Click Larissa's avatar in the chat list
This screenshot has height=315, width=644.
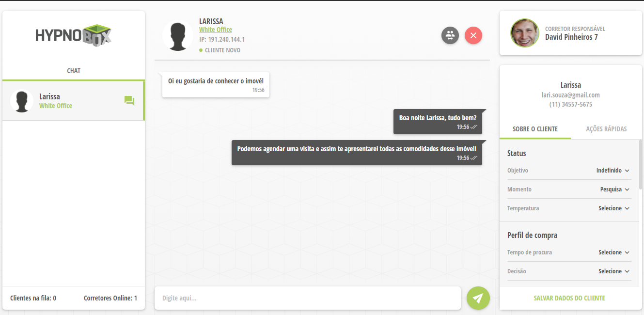[x=22, y=101]
